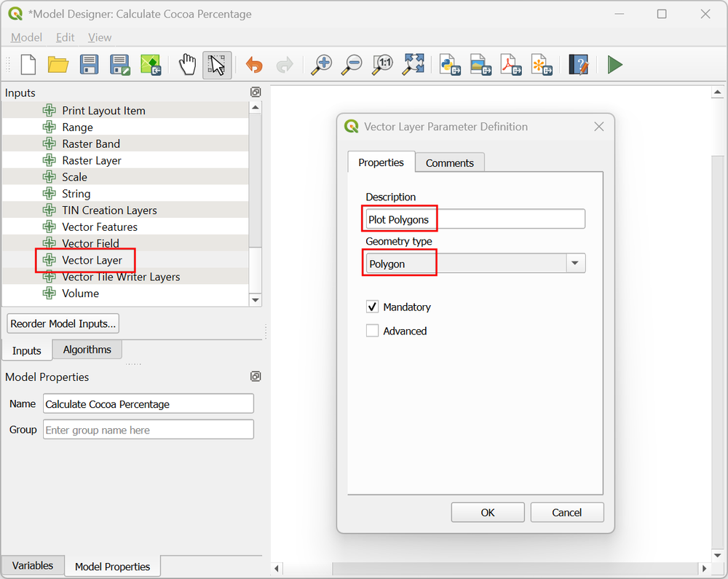Viewport: 728px width, 579px height.
Task: Save the model using the floppy disk icon
Action: (x=89, y=65)
